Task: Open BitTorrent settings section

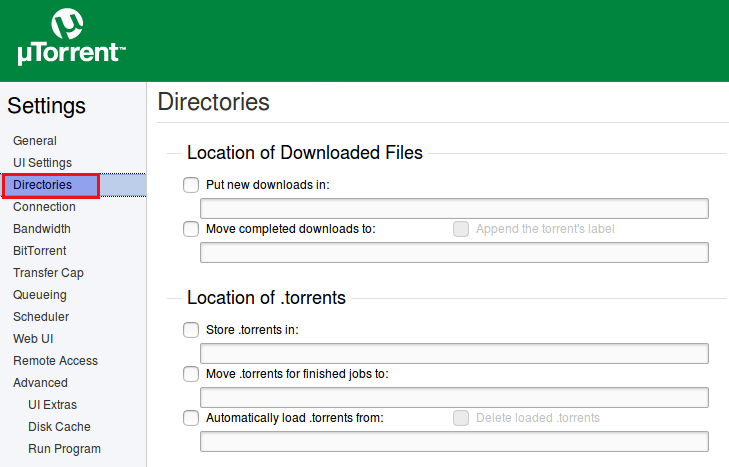Action: point(40,251)
